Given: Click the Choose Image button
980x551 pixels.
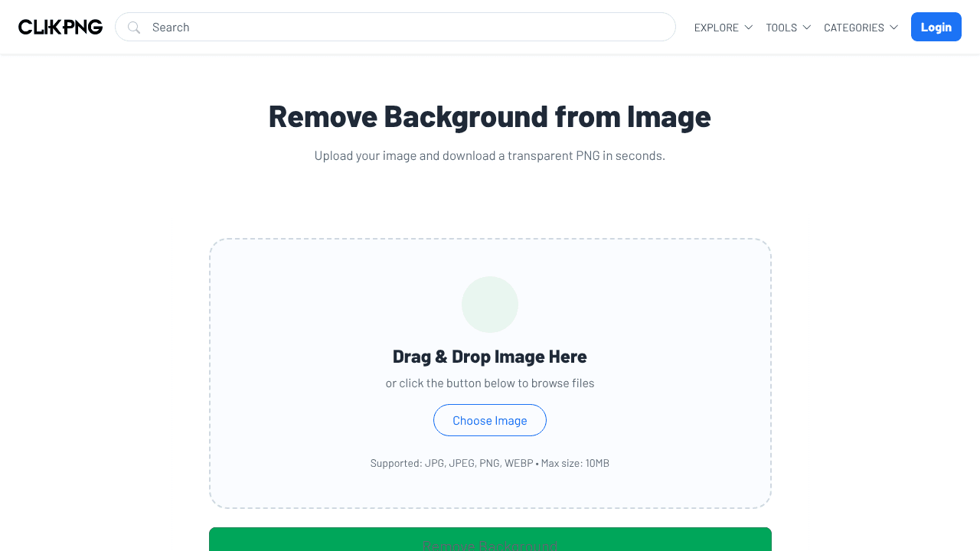Looking at the screenshot, I should coord(490,420).
